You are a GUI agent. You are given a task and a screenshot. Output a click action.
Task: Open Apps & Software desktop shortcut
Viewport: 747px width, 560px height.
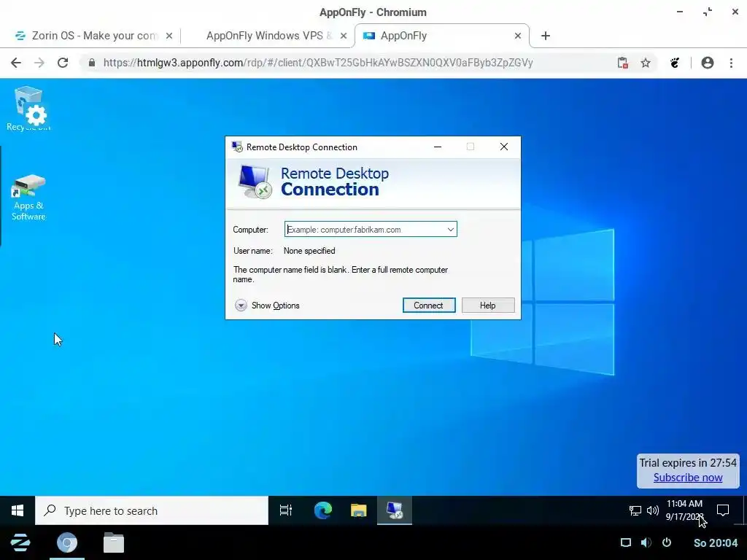28,198
